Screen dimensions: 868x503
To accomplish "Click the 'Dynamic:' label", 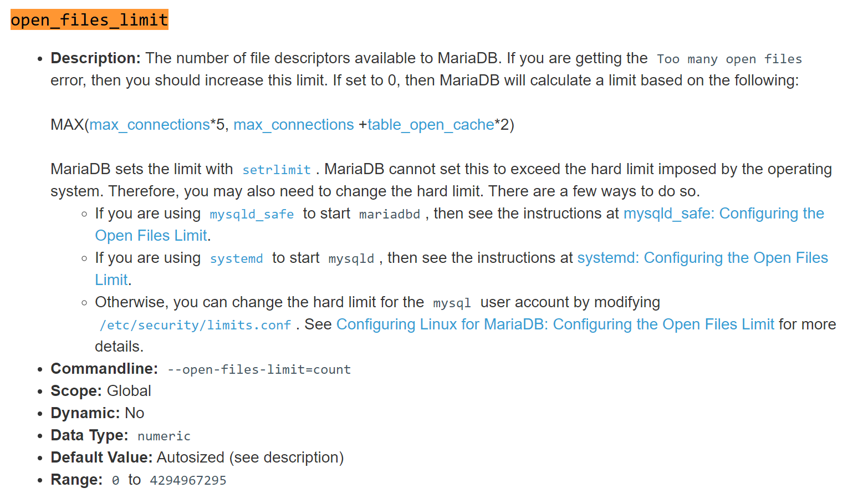I will 85,413.
